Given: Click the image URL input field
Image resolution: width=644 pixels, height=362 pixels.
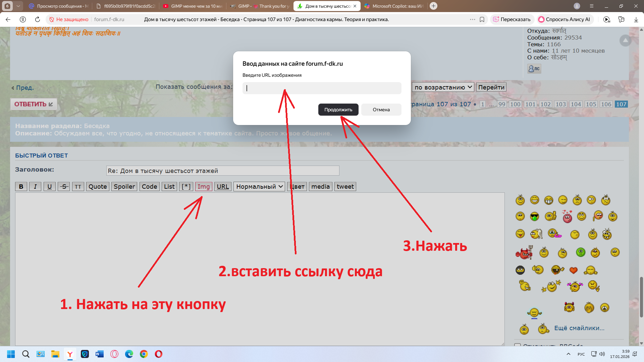Looking at the screenshot, I should [x=321, y=88].
